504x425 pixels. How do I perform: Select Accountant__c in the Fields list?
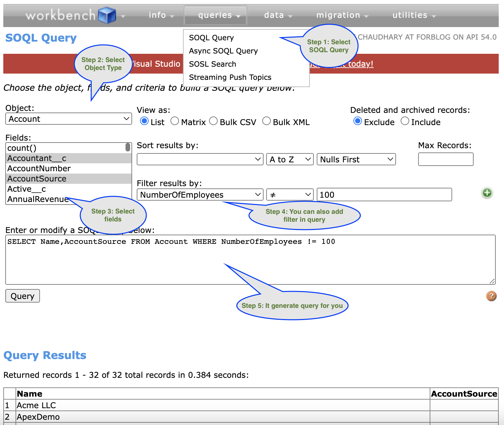point(69,158)
